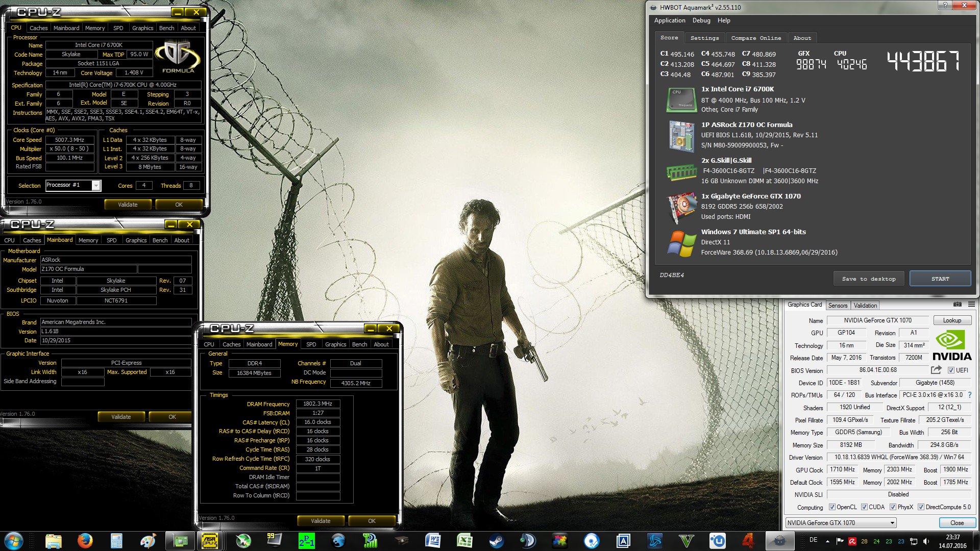The image size is (980, 551).
Task: Toggle the PhysX checkbox
Action: coord(893,507)
